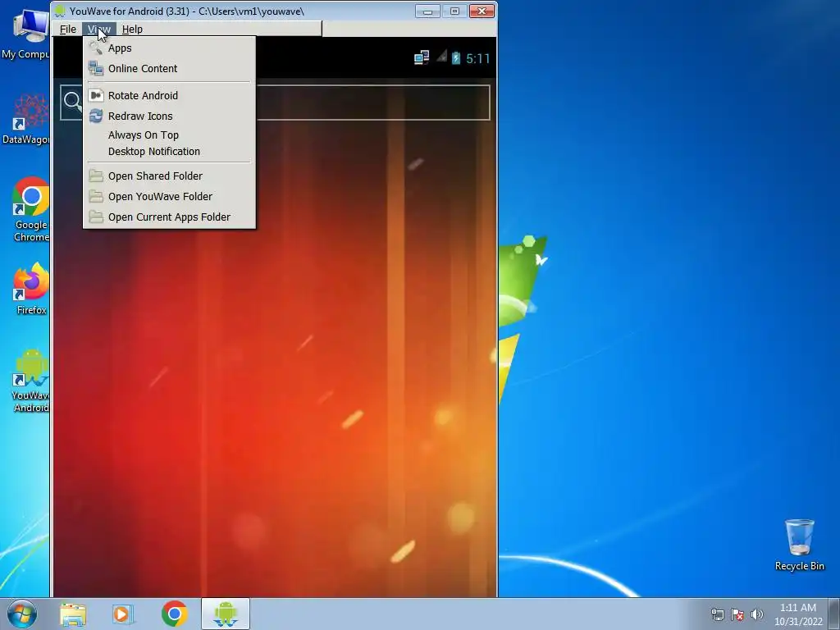Tap the Android clock showing 5:11
This screenshot has height=630, width=840.
(478, 58)
